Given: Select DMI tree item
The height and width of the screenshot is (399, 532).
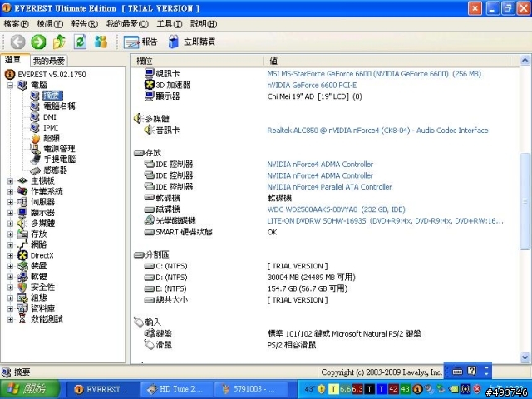Looking at the screenshot, I should [50, 117].
